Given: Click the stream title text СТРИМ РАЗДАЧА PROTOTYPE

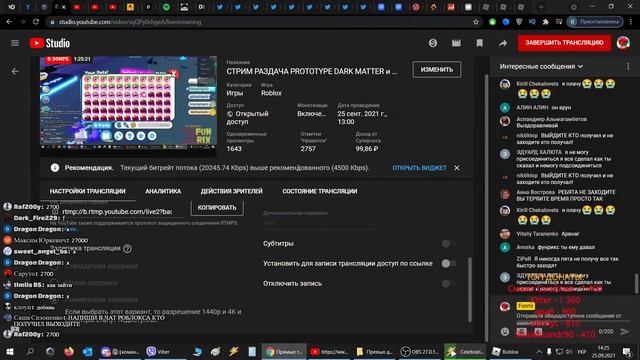Looking at the screenshot, I should click(x=312, y=71).
